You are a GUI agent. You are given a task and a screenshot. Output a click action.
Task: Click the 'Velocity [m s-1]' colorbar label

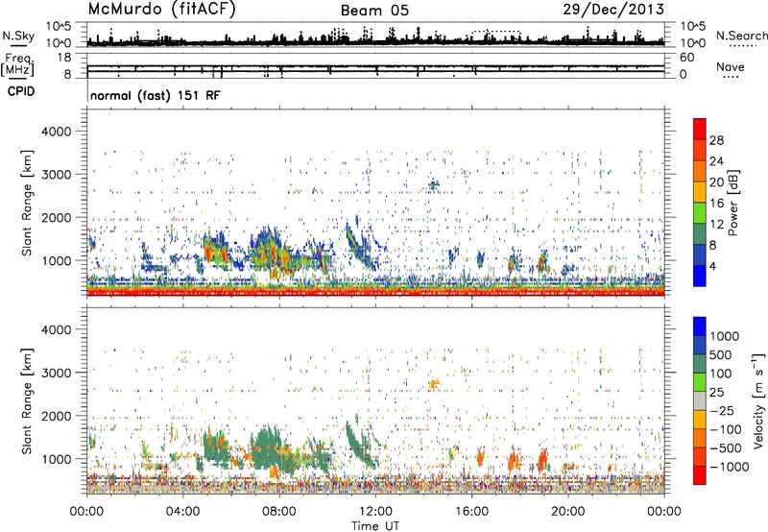(x=758, y=400)
